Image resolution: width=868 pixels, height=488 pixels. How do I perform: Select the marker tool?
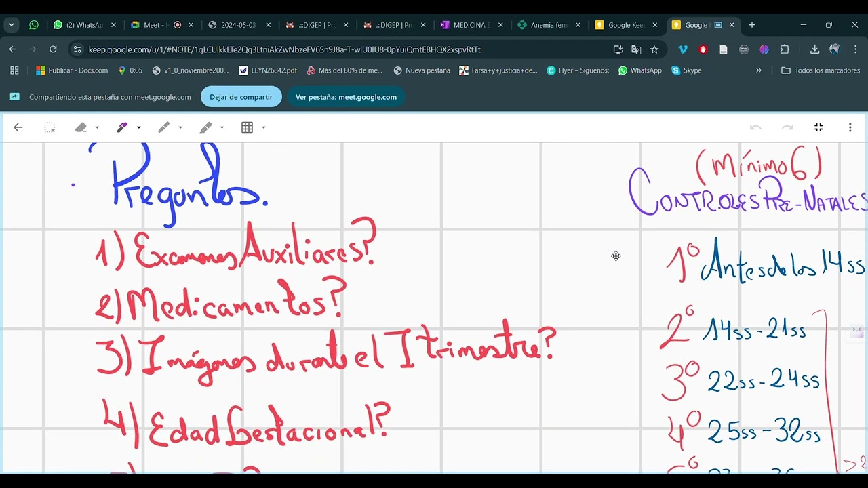[163, 127]
